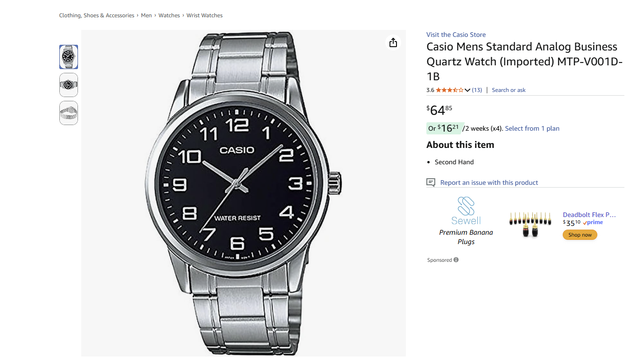Open the Deadbolt Flex product link
This screenshot has width=637, height=364.
589,214
